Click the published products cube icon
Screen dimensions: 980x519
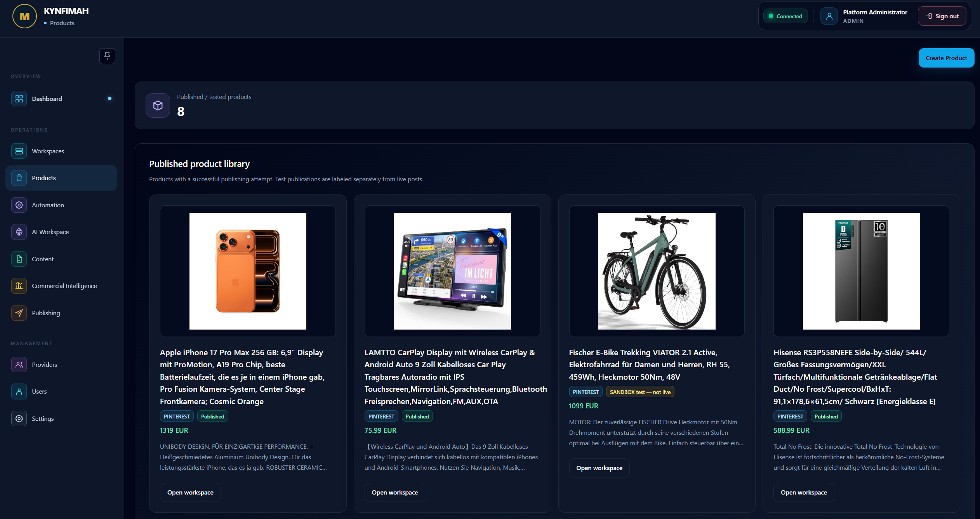pyautogui.click(x=158, y=105)
